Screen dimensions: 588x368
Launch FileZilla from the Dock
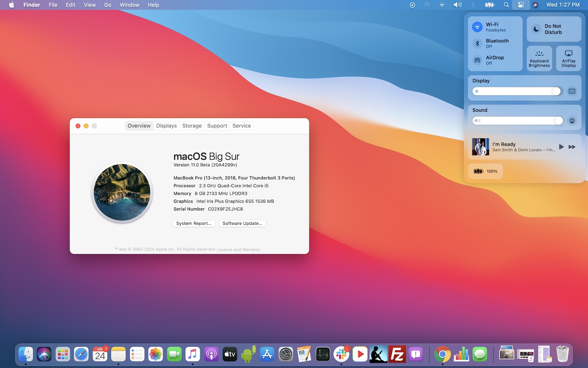point(397,354)
